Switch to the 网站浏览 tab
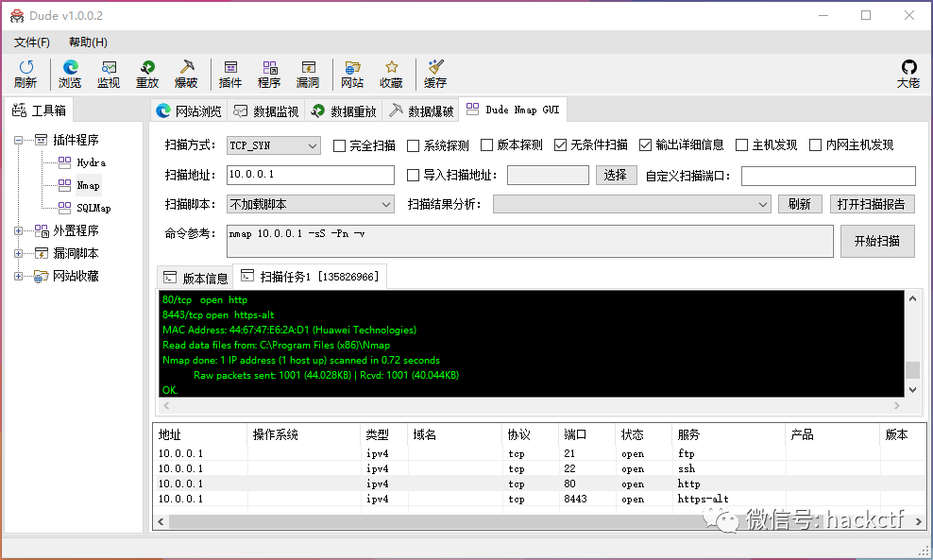 coord(189,110)
